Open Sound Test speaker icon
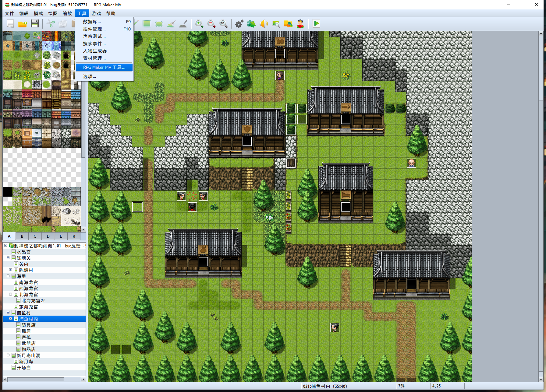546x392 pixels. [264, 24]
